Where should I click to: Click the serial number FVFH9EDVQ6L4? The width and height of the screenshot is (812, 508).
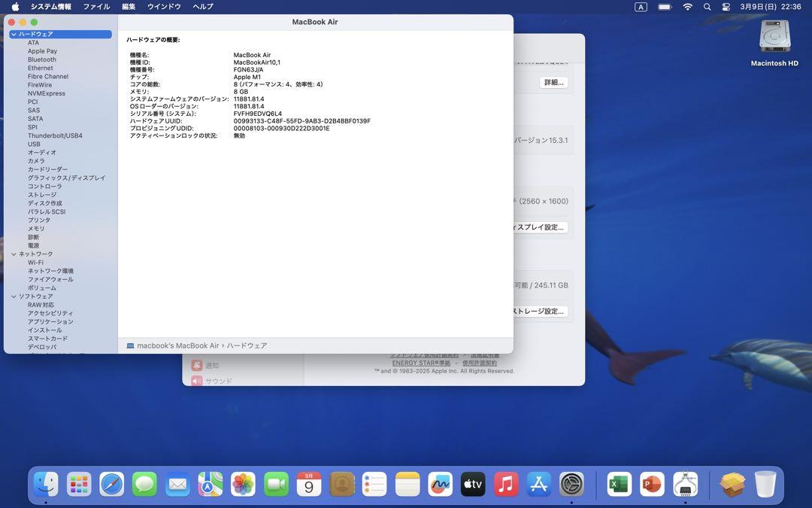coord(258,114)
